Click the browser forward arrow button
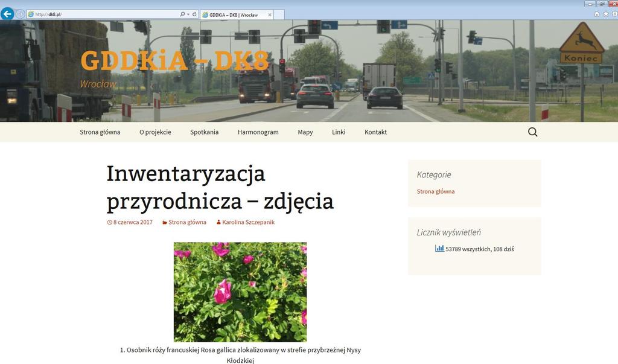This screenshot has width=618, height=364. pyautogui.click(x=20, y=14)
